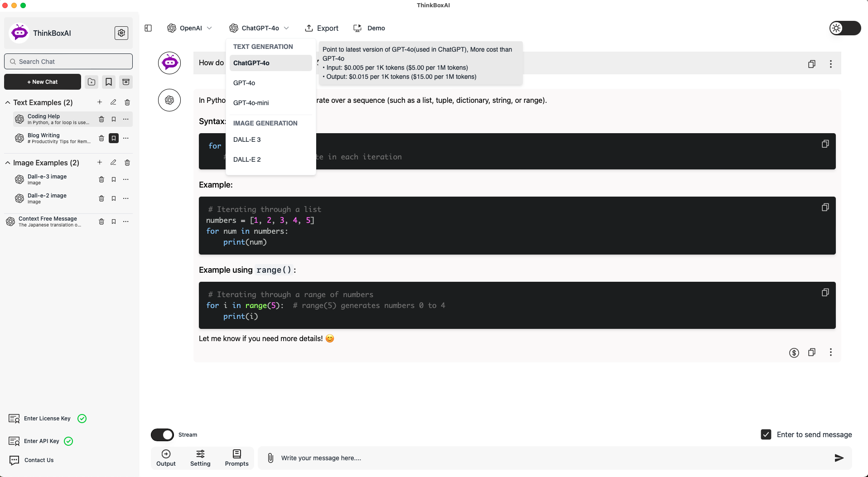Toggle the sidebar panel icon

pyautogui.click(x=148, y=28)
